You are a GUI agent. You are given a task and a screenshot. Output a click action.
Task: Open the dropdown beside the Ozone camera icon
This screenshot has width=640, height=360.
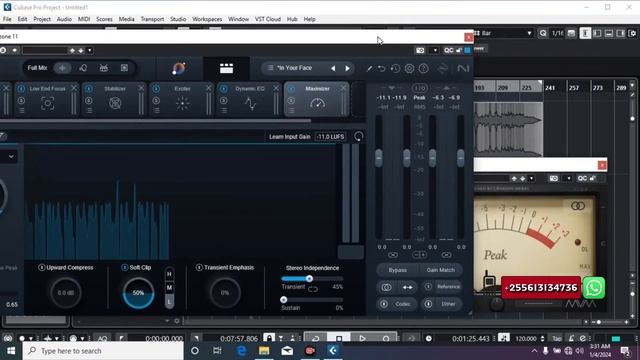point(435,50)
